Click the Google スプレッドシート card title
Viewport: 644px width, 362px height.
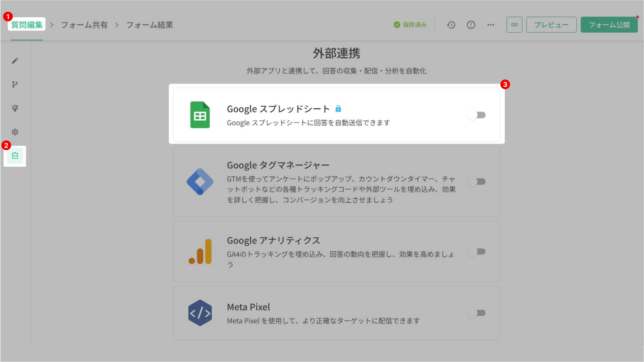pyautogui.click(x=278, y=109)
